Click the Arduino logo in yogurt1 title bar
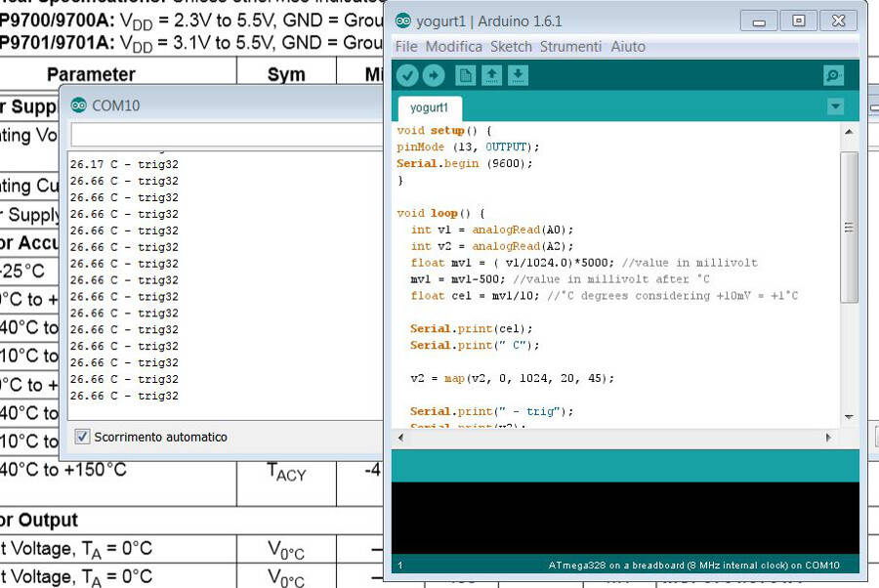The image size is (879, 588). tap(403, 21)
